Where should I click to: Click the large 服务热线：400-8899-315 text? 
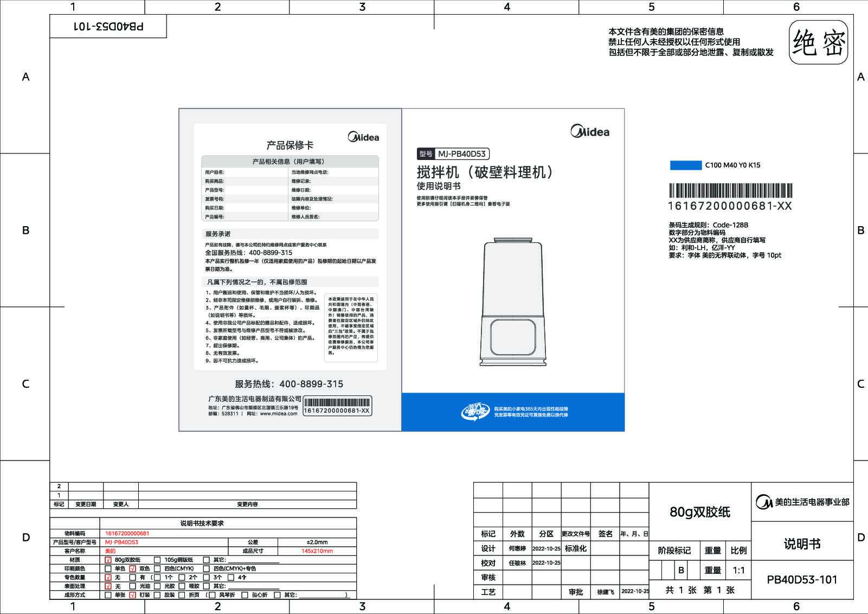(x=289, y=383)
